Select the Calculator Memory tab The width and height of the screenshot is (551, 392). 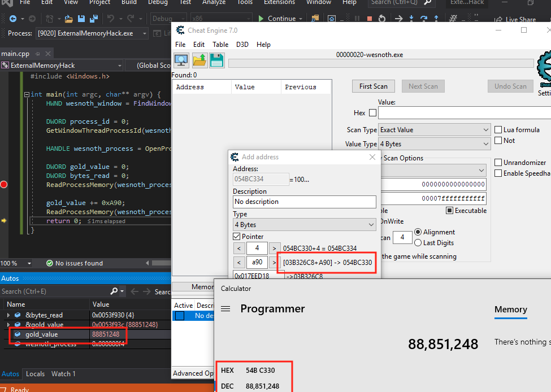(510, 310)
